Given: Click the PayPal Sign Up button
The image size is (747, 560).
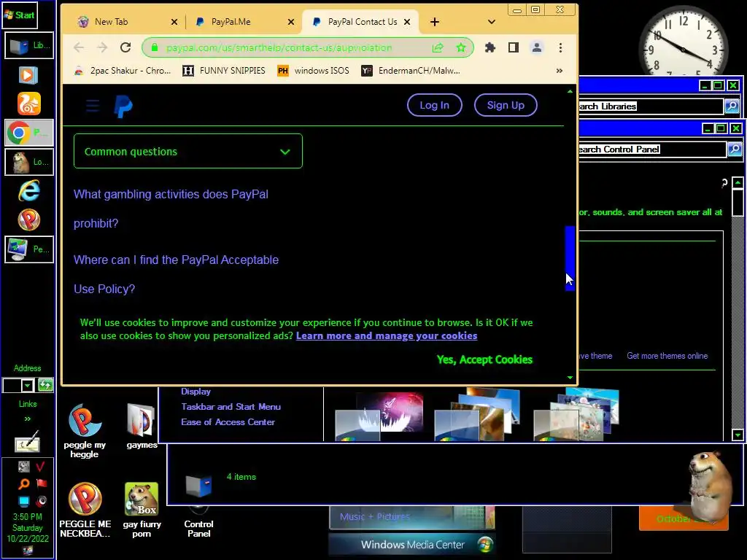Looking at the screenshot, I should pyautogui.click(x=506, y=105).
